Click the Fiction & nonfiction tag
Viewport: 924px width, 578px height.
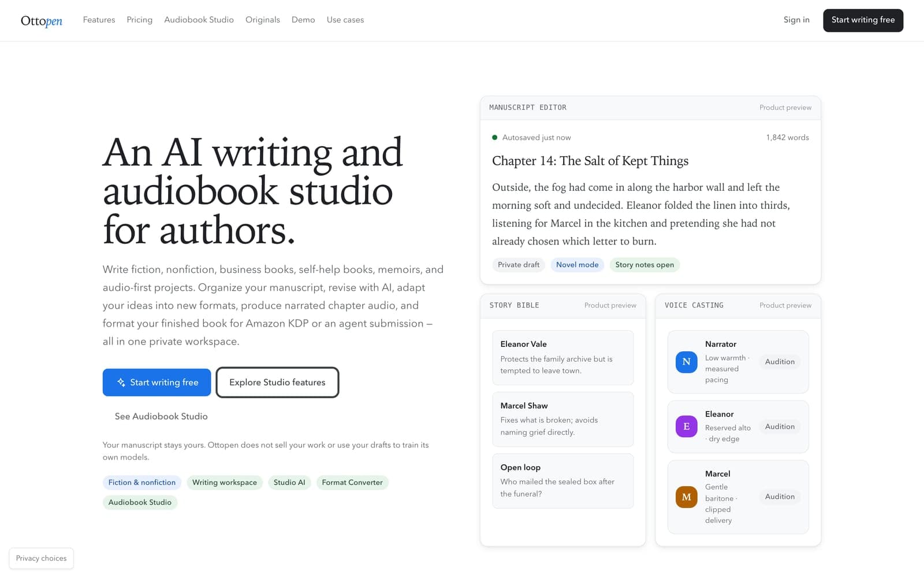tap(142, 483)
